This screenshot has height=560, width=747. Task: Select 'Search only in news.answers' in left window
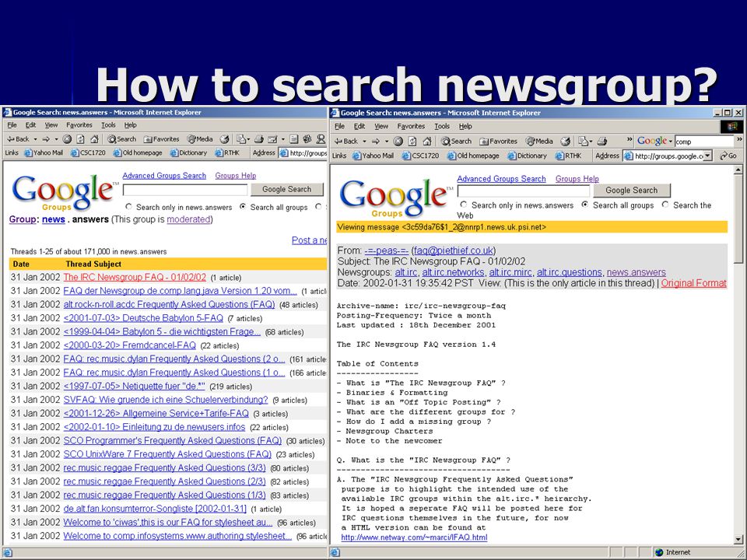coord(128,207)
